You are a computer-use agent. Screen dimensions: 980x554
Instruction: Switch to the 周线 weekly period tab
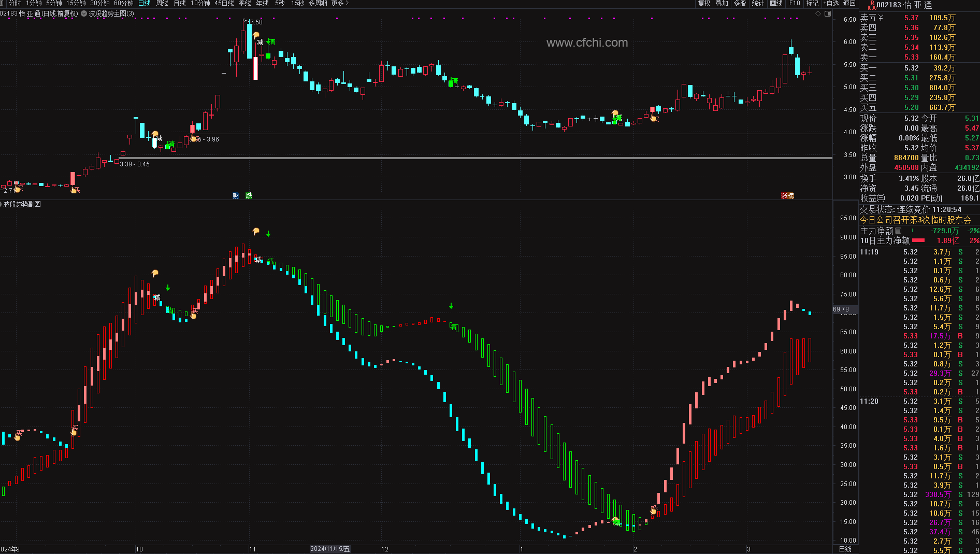point(162,4)
